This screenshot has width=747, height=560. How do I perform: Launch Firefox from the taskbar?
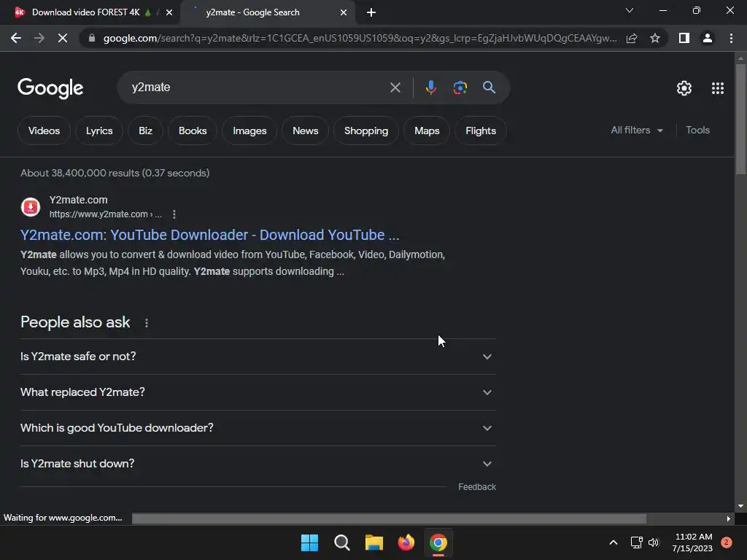point(406,542)
